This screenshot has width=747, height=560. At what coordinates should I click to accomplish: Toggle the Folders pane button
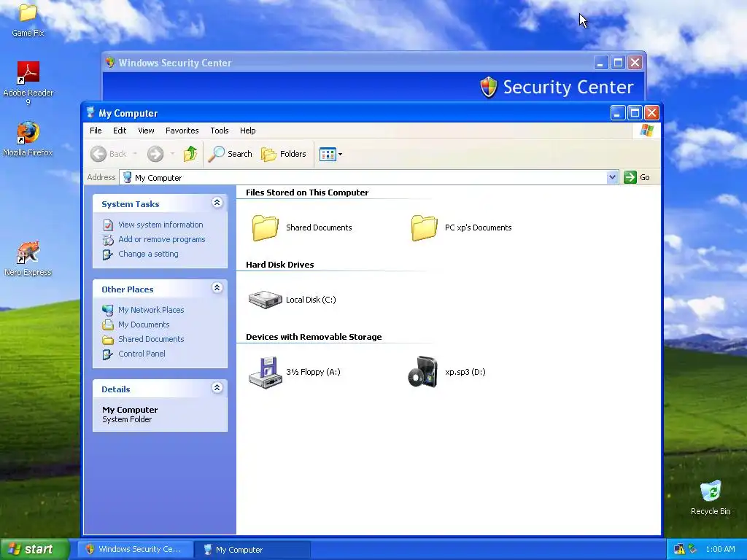point(284,154)
